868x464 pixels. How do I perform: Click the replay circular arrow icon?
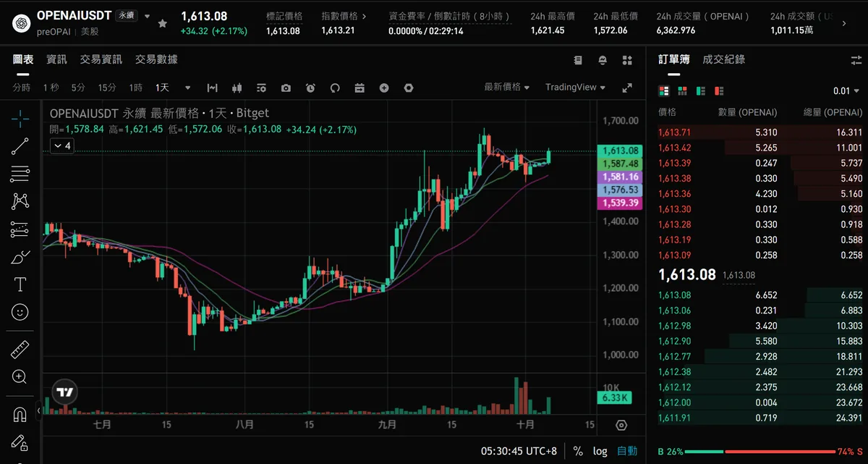click(335, 88)
